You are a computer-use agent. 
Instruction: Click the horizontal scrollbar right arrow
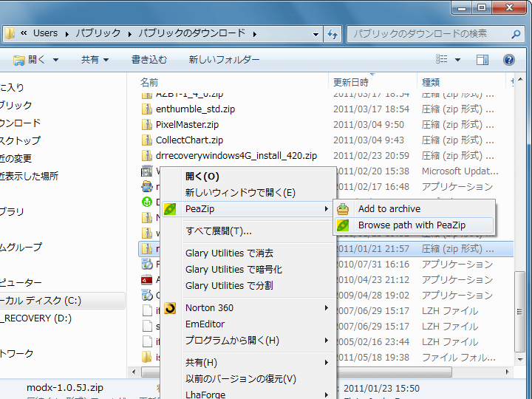pos(507,372)
